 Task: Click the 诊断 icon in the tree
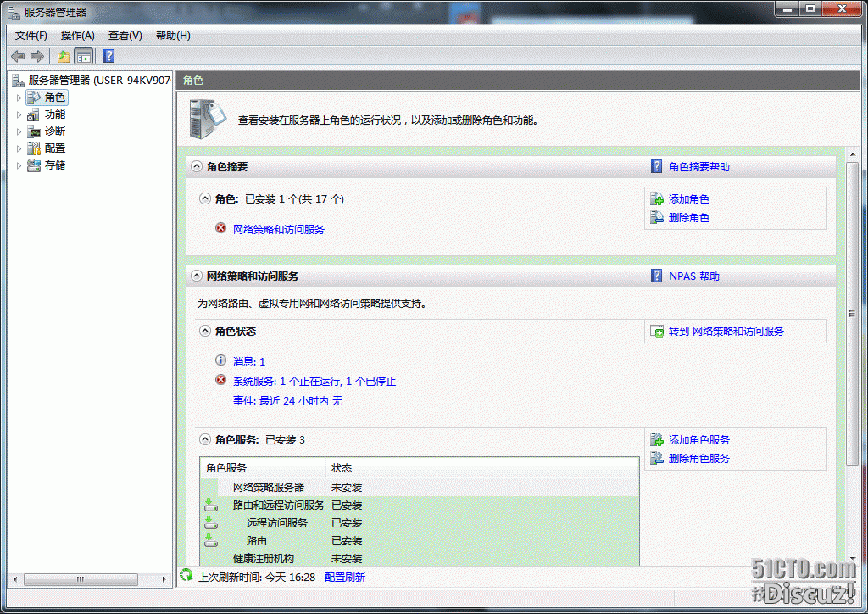(34, 131)
